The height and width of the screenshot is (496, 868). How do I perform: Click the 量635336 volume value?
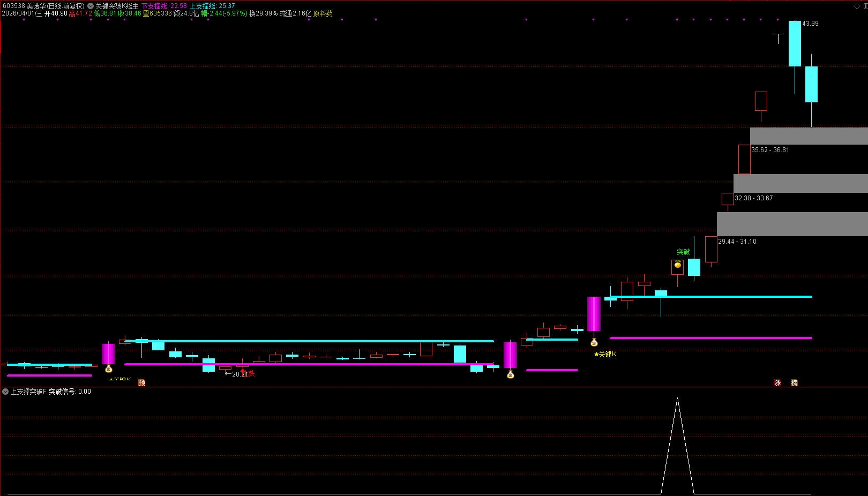click(x=157, y=13)
